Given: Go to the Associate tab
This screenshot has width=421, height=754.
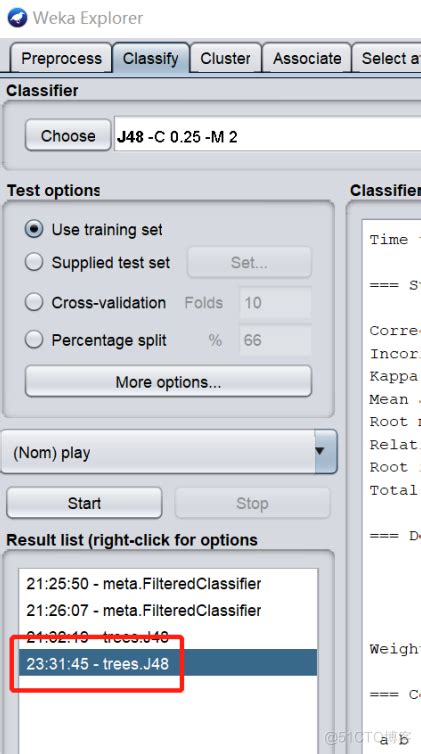Looking at the screenshot, I should (x=307, y=58).
